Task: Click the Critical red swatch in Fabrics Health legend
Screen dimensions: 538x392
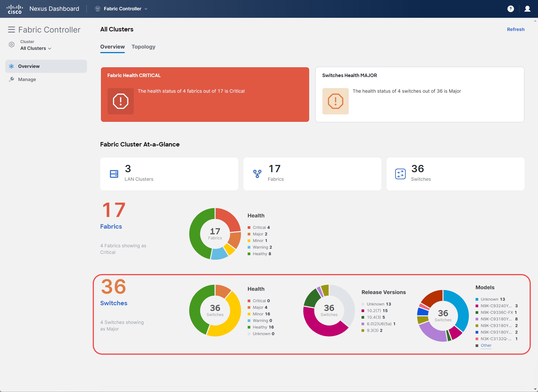Action: coord(249,228)
